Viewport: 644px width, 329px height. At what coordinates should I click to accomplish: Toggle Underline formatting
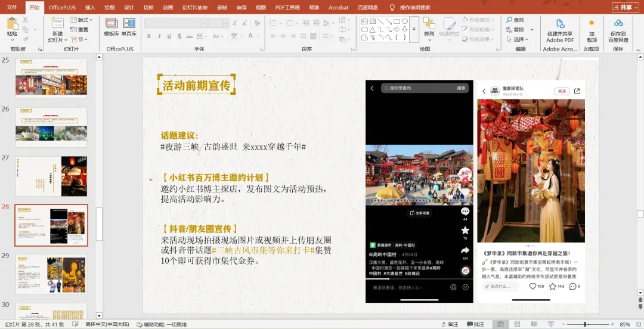click(169, 36)
